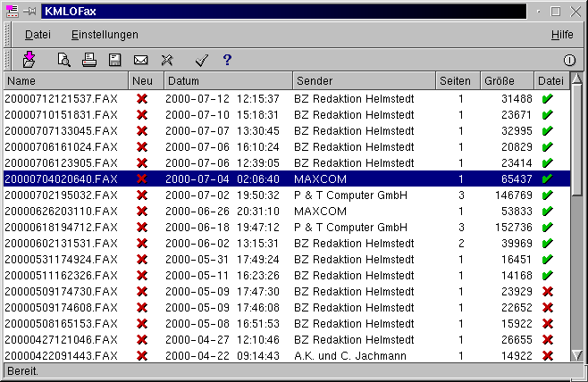Click Datei red X of 20000427121046.FAX
The height and width of the screenshot is (382, 588).
(x=548, y=340)
